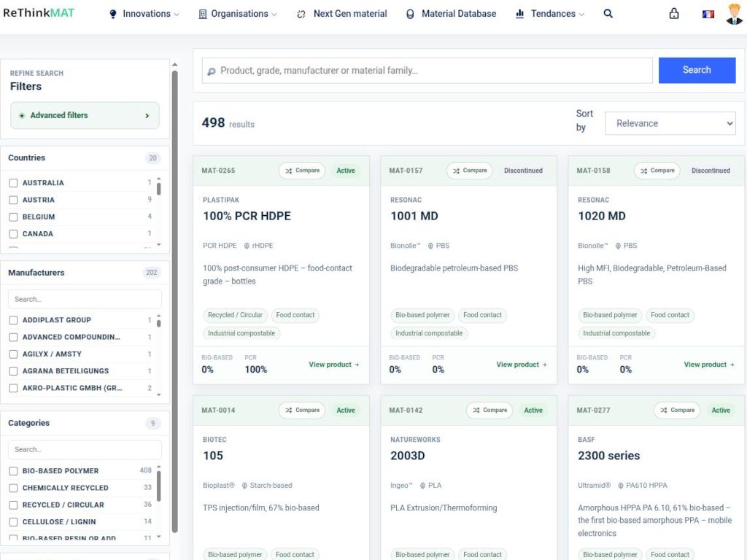Click the Material Database icon
Viewport: 747px width, 560px height.
410,15
